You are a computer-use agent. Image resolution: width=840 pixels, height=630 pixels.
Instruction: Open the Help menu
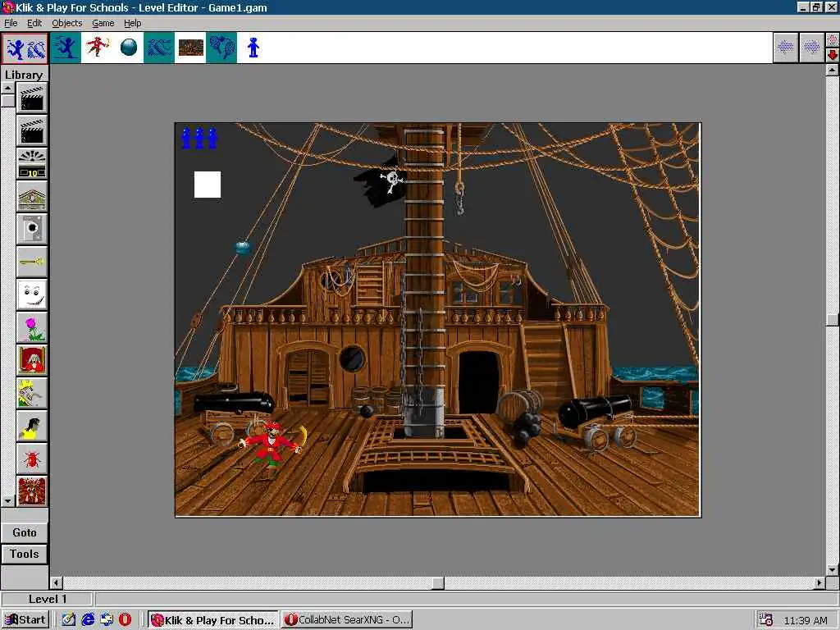click(132, 23)
